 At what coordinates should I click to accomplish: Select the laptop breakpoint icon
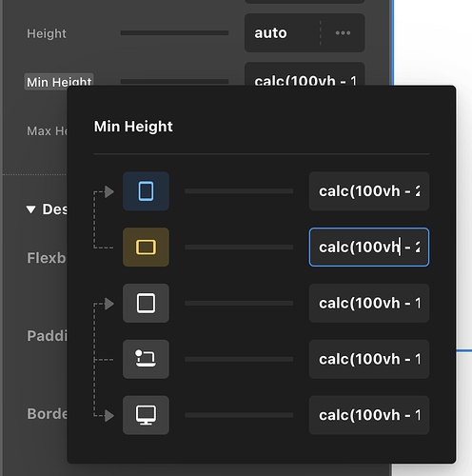coord(146,359)
